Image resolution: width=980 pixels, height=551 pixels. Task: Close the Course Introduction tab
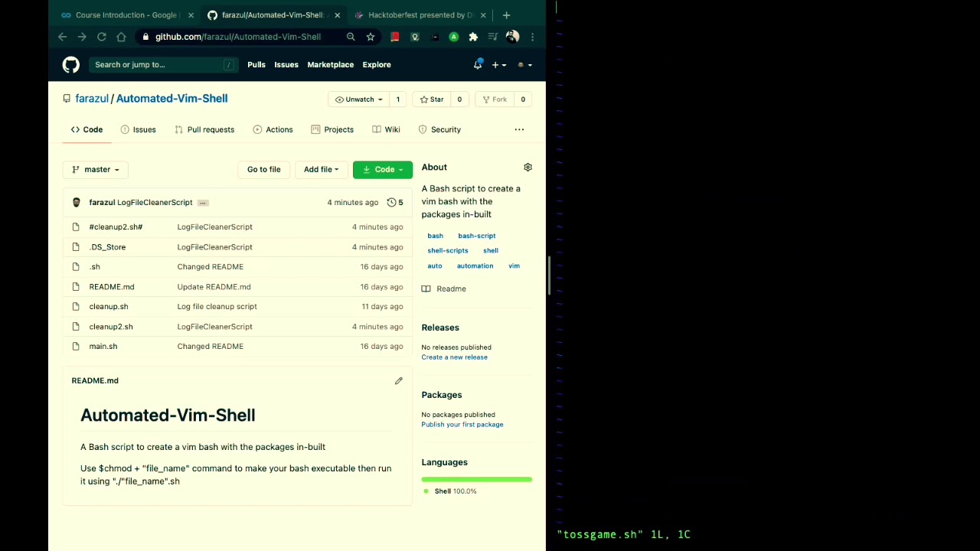[191, 15]
